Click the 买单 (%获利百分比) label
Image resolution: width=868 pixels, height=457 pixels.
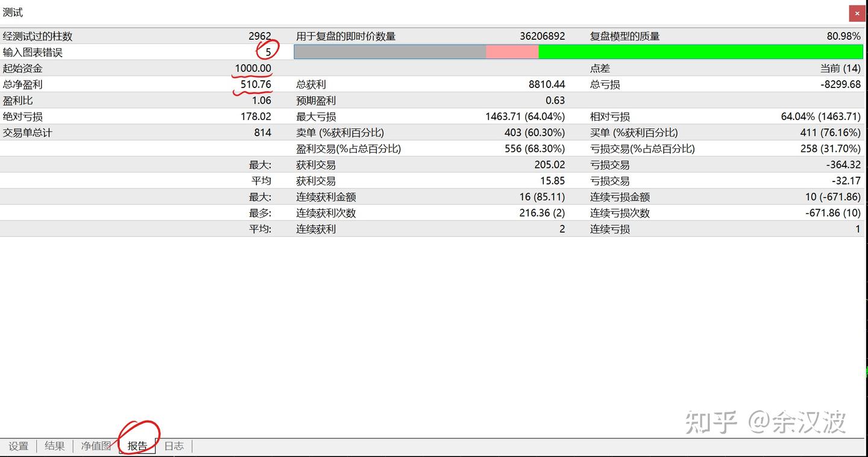click(634, 133)
